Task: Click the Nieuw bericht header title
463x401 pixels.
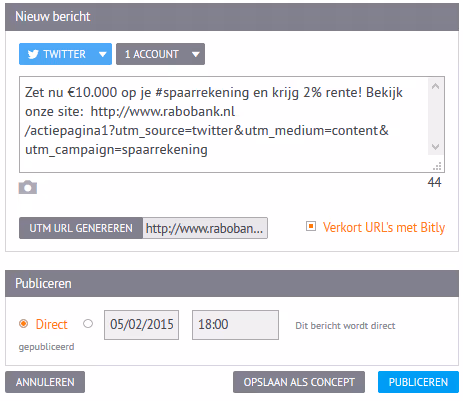Action: click(53, 16)
